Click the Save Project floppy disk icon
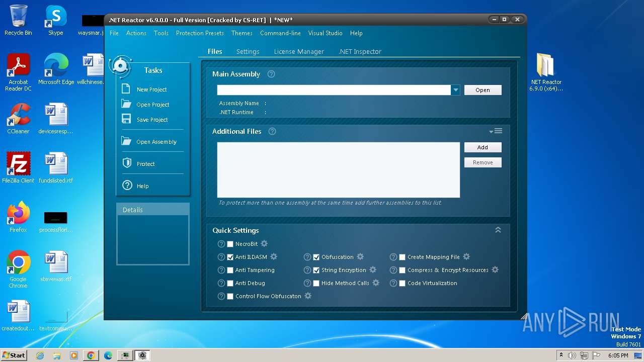The width and height of the screenshot is (644, 362). tap(126, 119)
